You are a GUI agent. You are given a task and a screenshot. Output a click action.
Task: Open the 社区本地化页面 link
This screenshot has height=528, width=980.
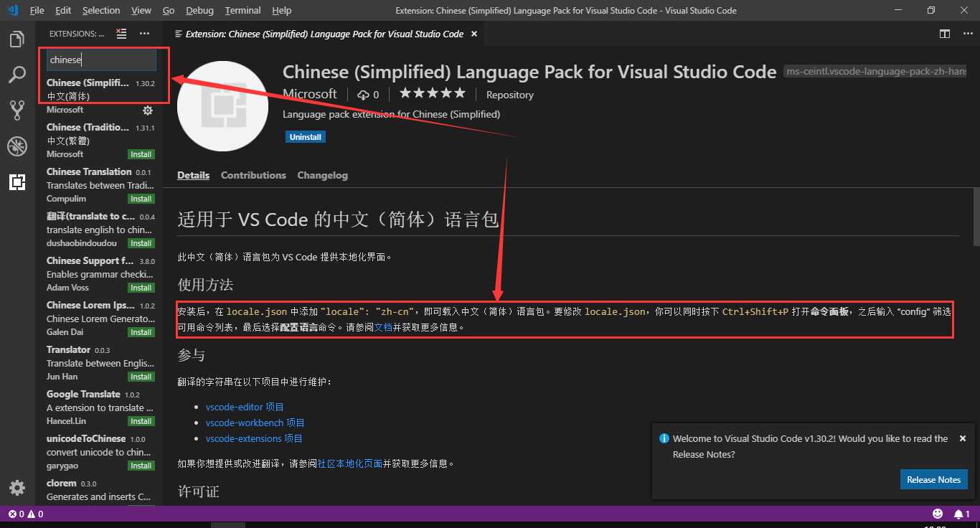pyautogui.click(x=349, y=463)
